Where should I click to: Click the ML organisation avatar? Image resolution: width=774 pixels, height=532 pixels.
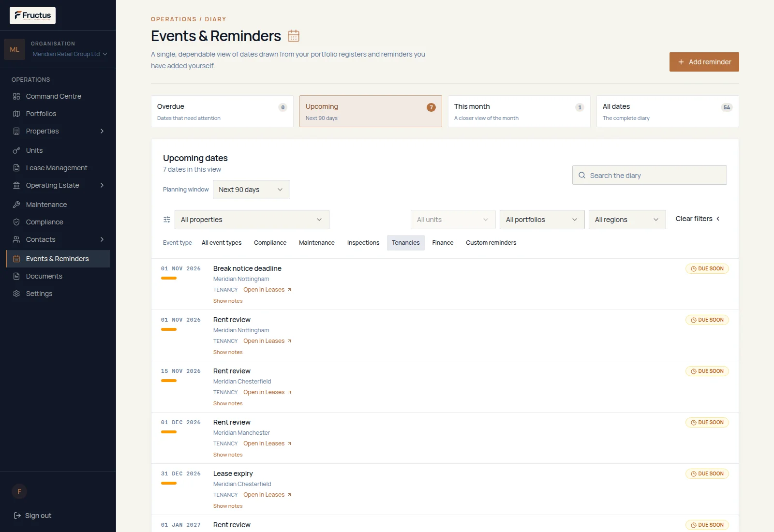15,49
